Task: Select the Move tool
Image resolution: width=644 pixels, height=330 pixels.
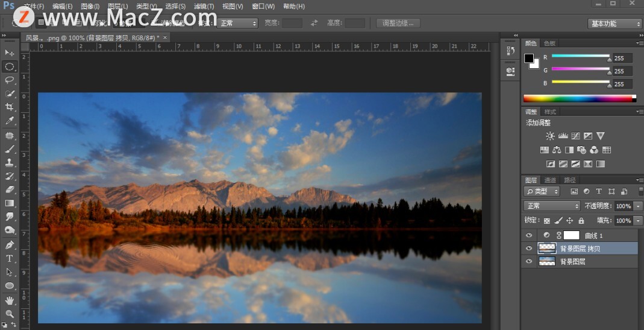Action: coord(10,52)
